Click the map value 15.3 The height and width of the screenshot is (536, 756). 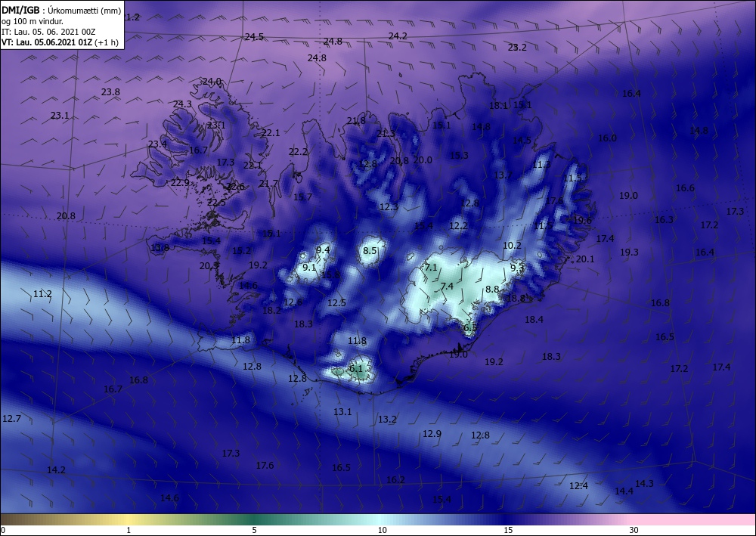459,155
